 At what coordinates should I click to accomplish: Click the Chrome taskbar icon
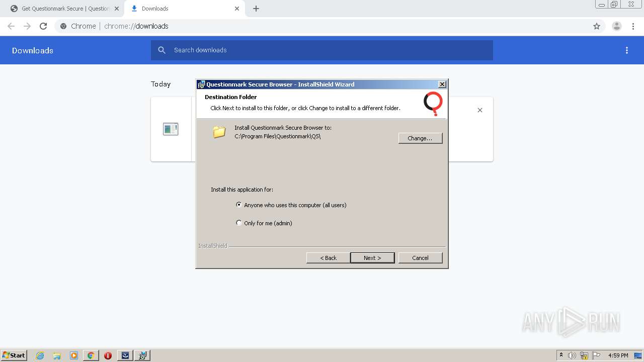pos(91,355)
